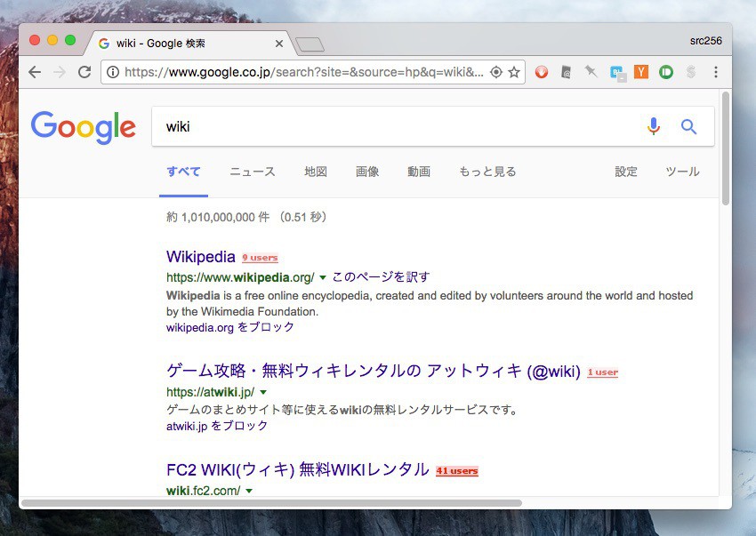The height and width of the screenshot is (536, 756).
Task: Open the Hatena Bookmark B! extension icon
Action: pyautogui.click(x=617, y=73)
